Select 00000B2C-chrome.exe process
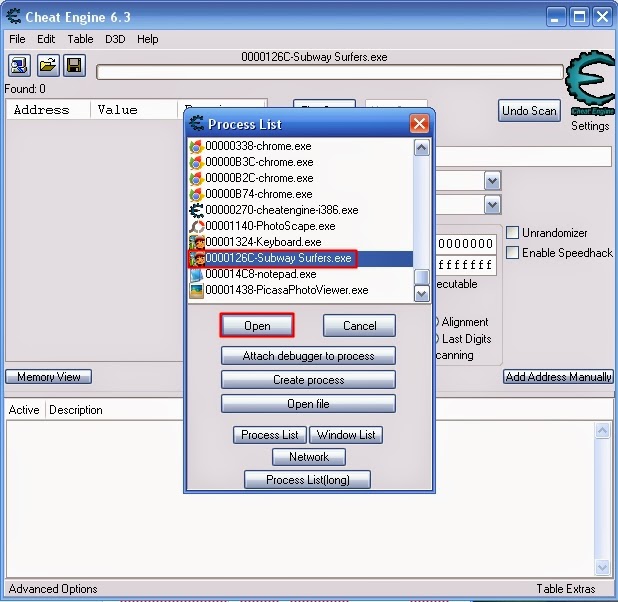 (x=259, y=178)
